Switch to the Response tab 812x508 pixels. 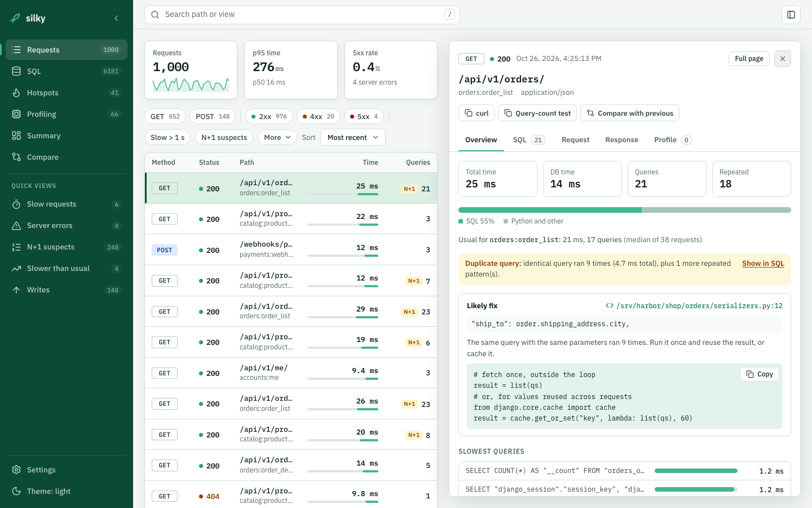(x=622, y=140)
